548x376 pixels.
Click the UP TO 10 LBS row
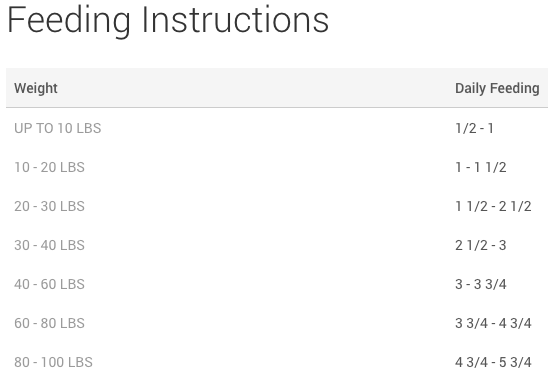(x=277, y=128)
